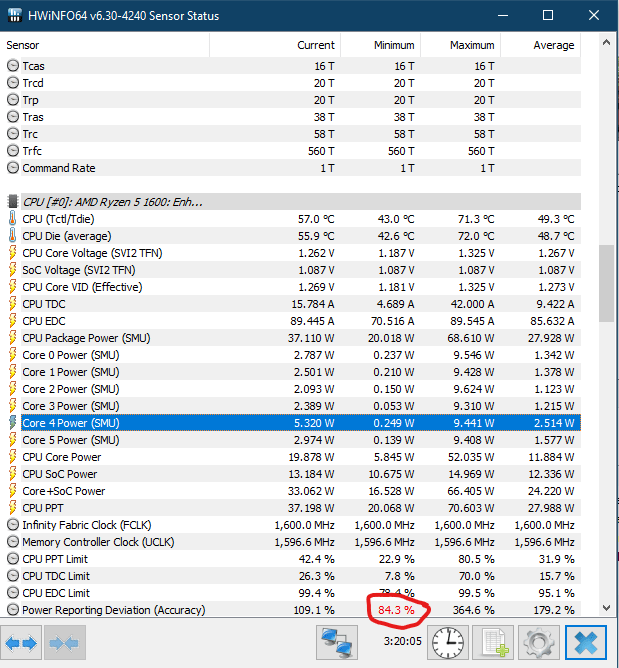Click the Minimum column header
The width and height of the screenshot is (619, 668).
380,45
